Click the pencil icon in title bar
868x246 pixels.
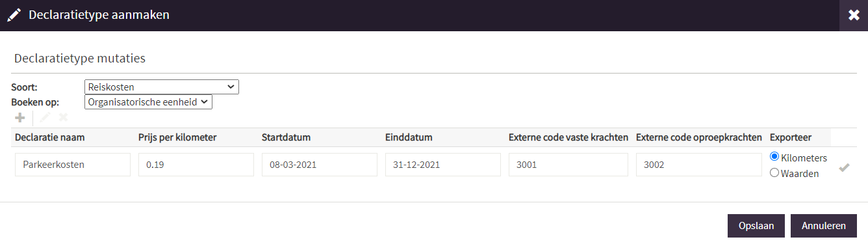tap(14, 15)
